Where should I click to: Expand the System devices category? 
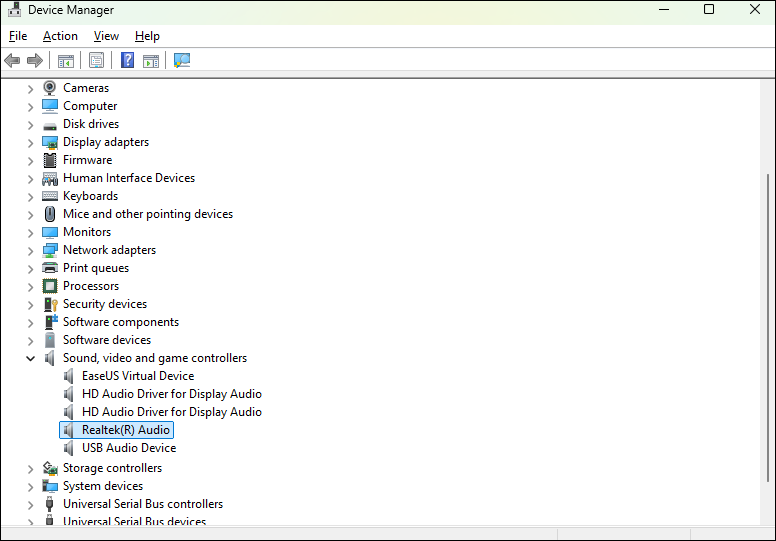point(30,487)
